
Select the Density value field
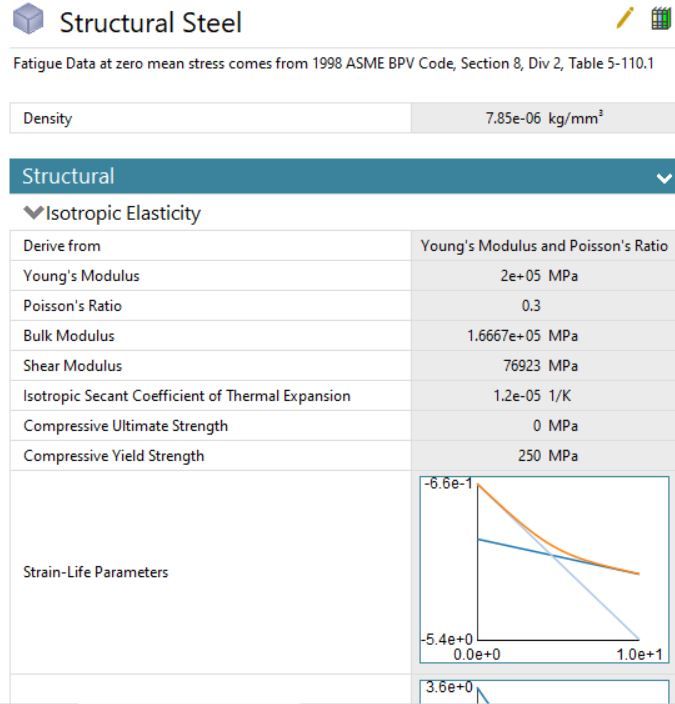(x=543, y=119)
